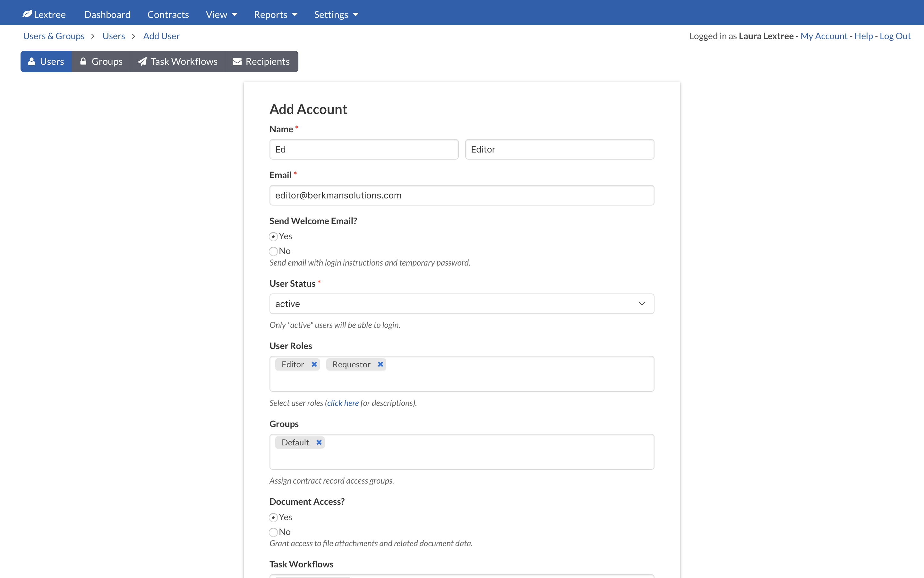Open the Contracts page
The width and height of the screenshot is (924, 578).
(168, 14)
